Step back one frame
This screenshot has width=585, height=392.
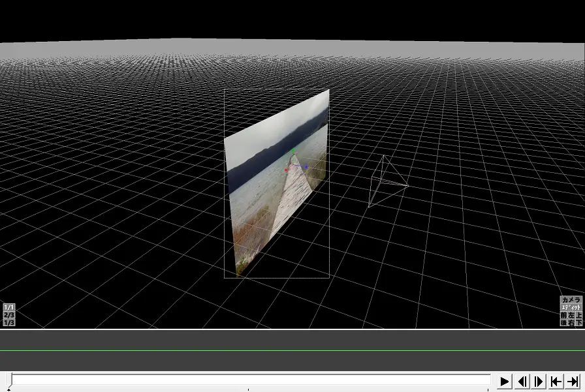tap(522, 382)
